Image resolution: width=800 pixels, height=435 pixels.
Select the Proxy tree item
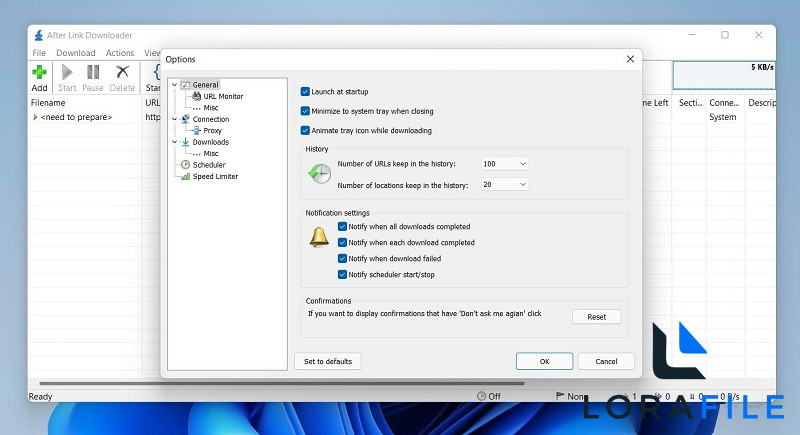[x=212, y=131]
